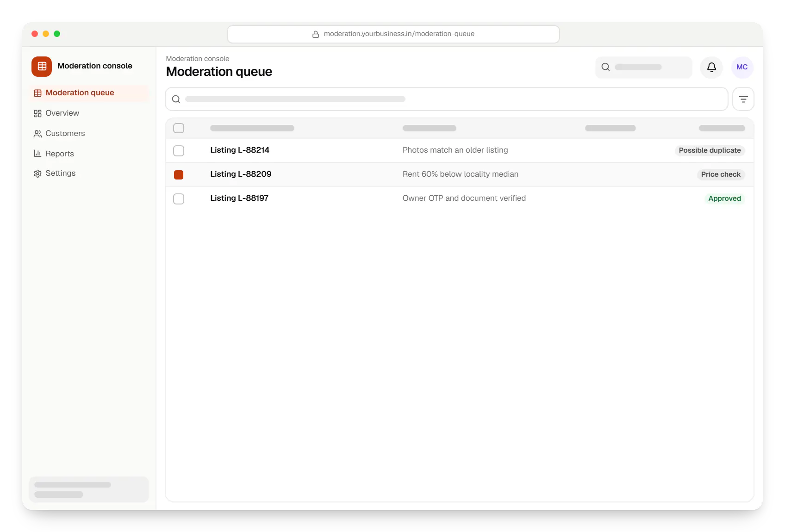785x532 pixels.
Task: Click the Moderation console sidebar title
Action: [x=95, y=66]
